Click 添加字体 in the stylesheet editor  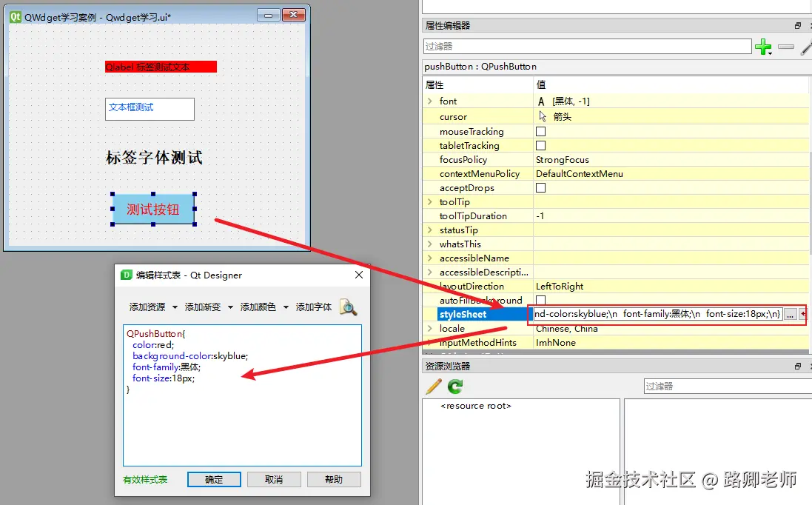[314, 307]
